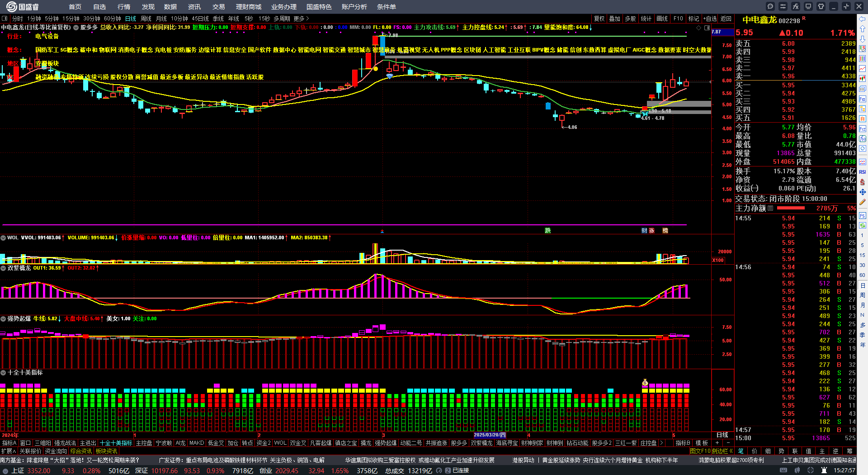868x475 pixels.
Task: Open the skin shirt icon in title bar
Action: (821, 6)
